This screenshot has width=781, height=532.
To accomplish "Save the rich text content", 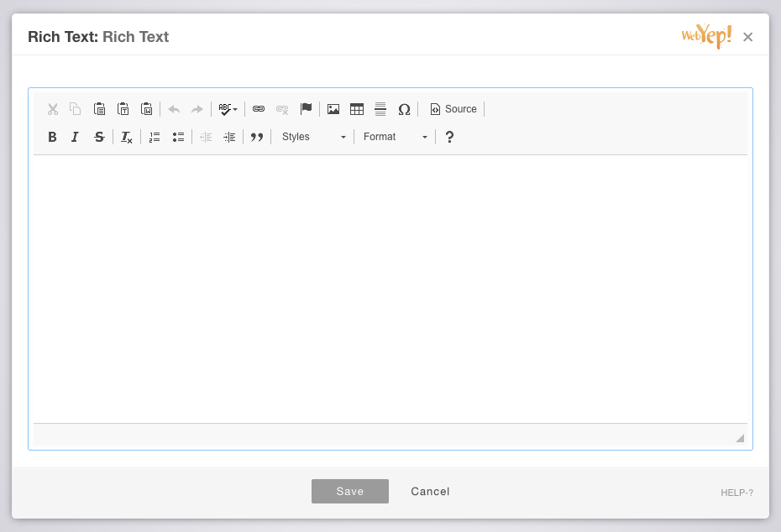I will pos(349,491).
